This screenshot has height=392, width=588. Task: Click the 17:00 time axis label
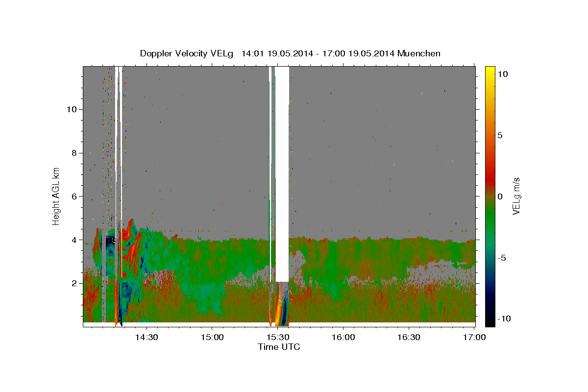tap(474, 338)
